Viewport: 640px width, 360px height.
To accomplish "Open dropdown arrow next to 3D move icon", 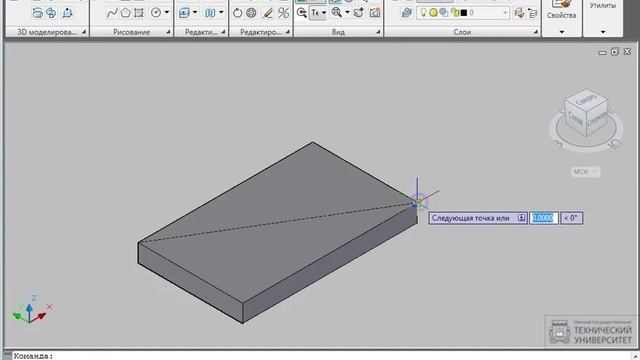I will [195, 13].
